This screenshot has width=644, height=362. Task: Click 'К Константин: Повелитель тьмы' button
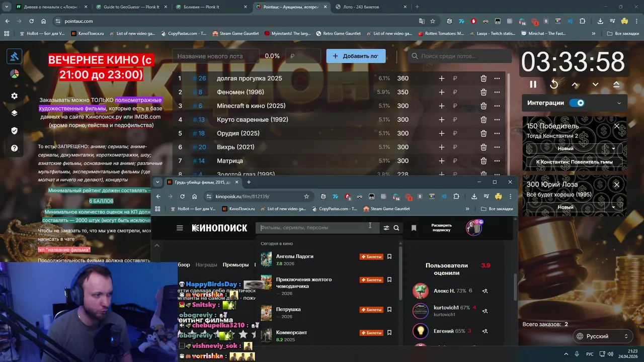pyautogui.click(x=574, y=162)
